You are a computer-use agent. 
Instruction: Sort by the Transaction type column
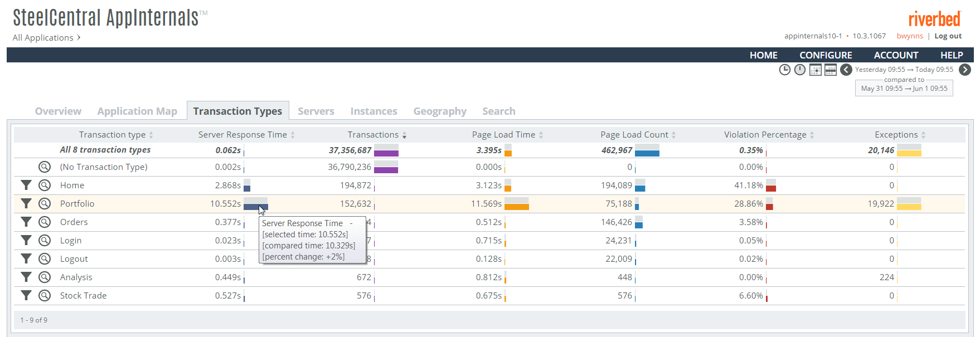click(x=116, y=135)
